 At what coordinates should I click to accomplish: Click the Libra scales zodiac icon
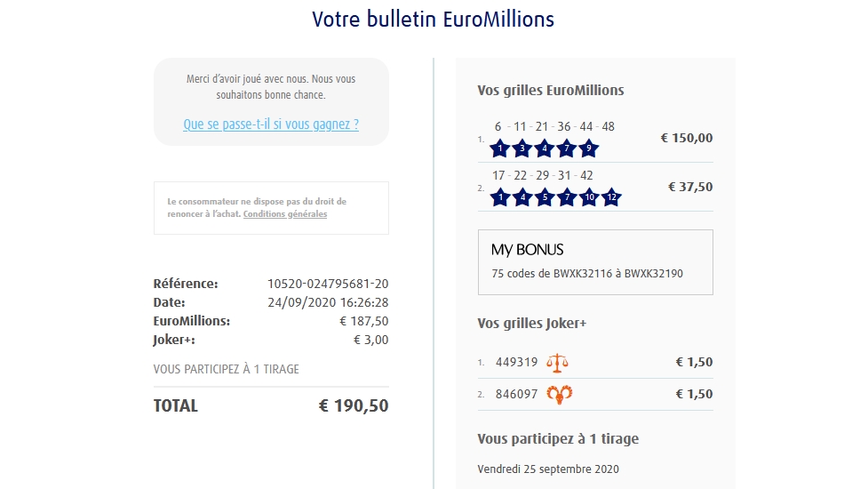pos(558,362)
